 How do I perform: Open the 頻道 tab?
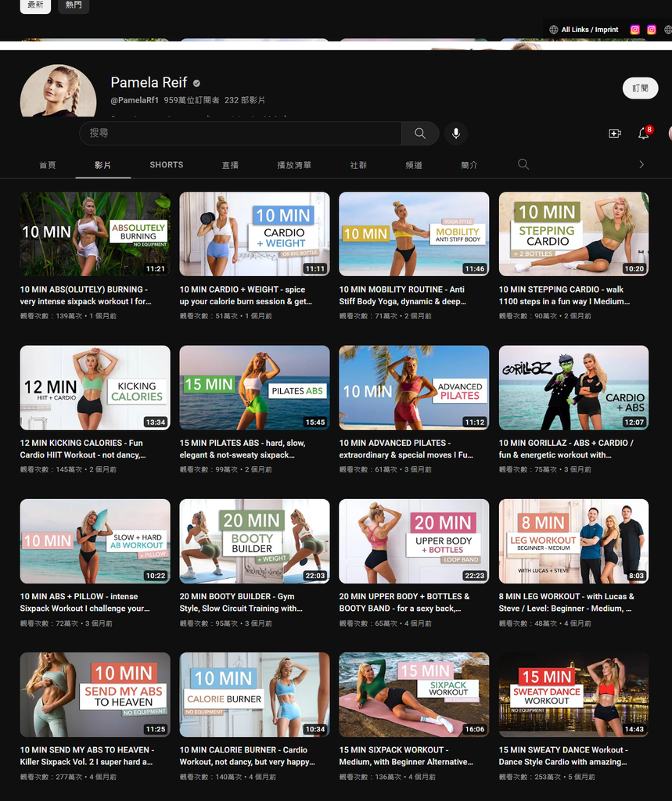coord(414,165)
